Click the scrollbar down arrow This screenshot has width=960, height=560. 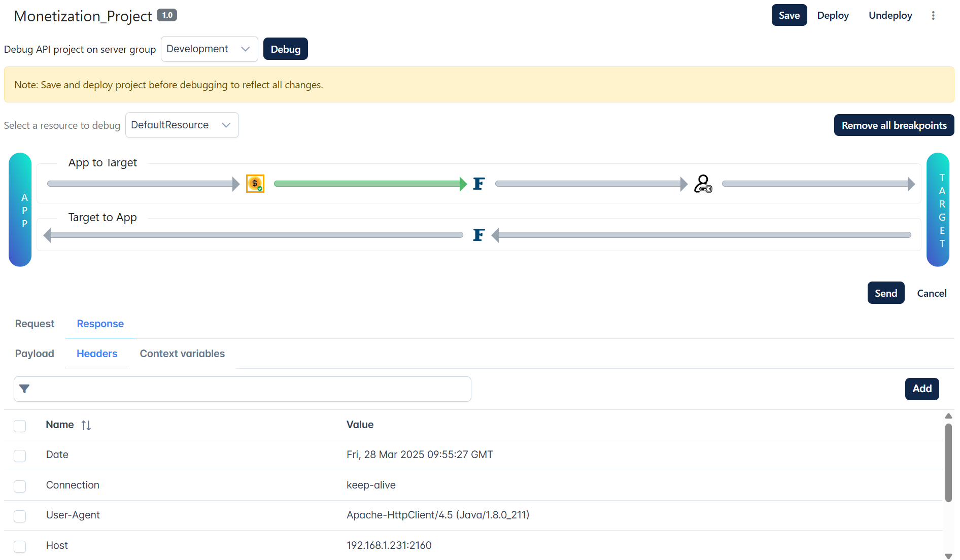point(948,556)
